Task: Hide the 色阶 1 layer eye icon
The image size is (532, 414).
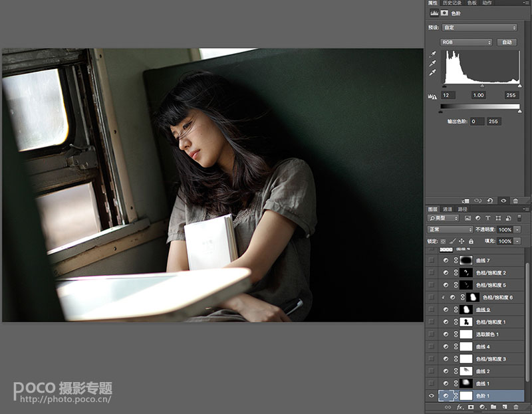Action: pos(432,395)
